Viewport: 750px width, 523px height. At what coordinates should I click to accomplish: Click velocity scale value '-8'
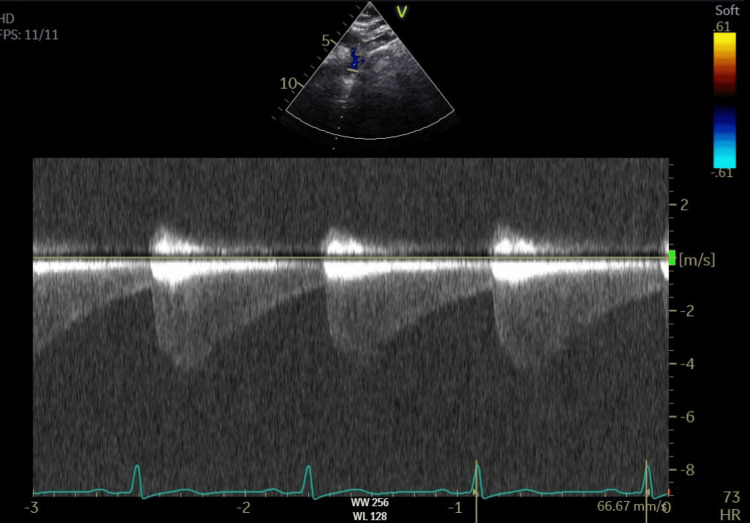tap(687, 470)
